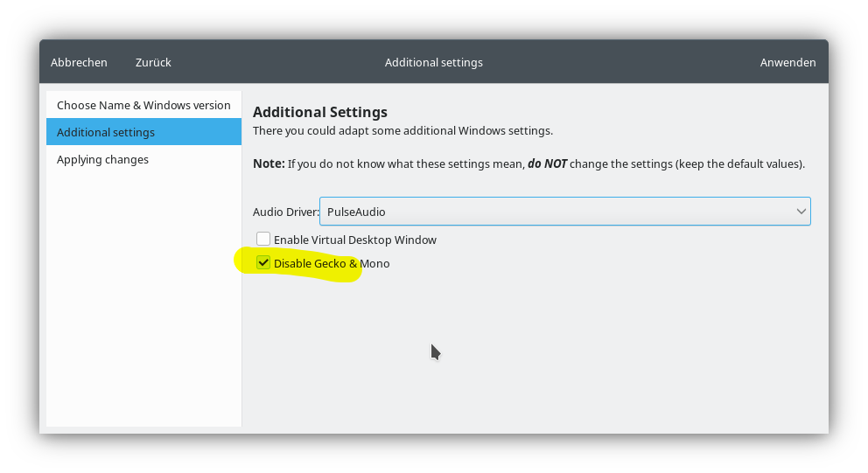The width and height of the screenshot is (868, 473).
Task: Enable the Virtual Desktop Window checkbox
Action: point(263,239)
